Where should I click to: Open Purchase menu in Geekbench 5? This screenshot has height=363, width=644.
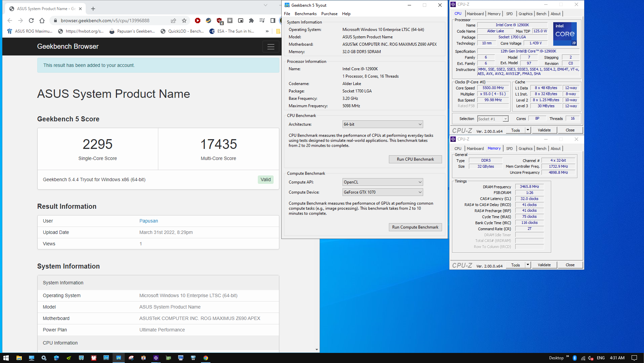coord(329,14)
